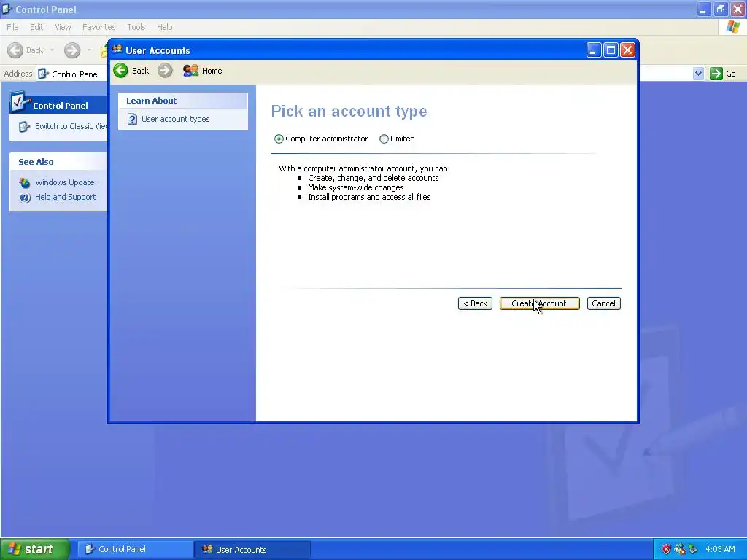Go to User Accounts Home icon
Screen dimensions: 747x560
point(190,71)
